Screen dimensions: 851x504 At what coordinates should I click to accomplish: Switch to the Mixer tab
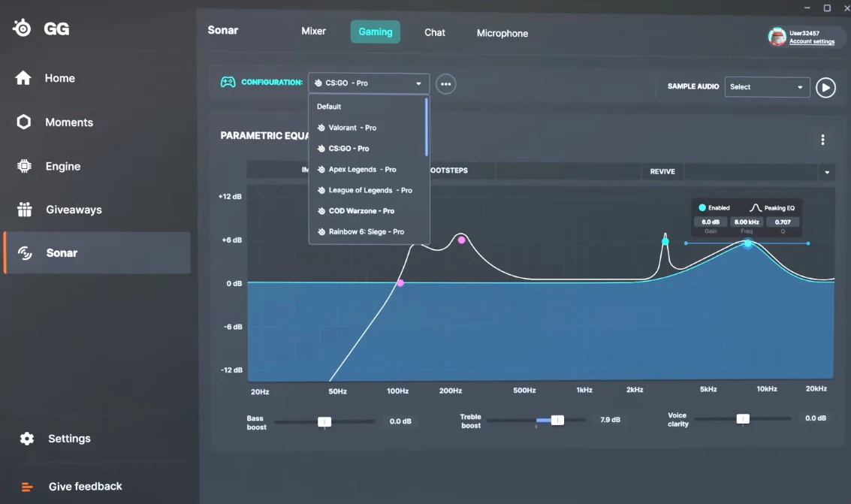coord(313,32)
